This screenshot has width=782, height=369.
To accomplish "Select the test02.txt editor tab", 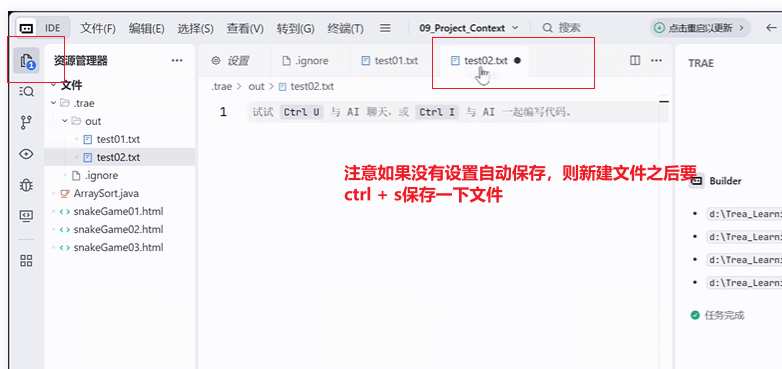I will tap(484, 61).
